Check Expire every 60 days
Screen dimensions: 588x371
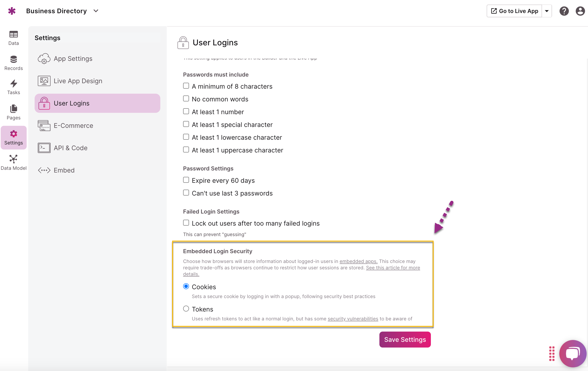186,180
